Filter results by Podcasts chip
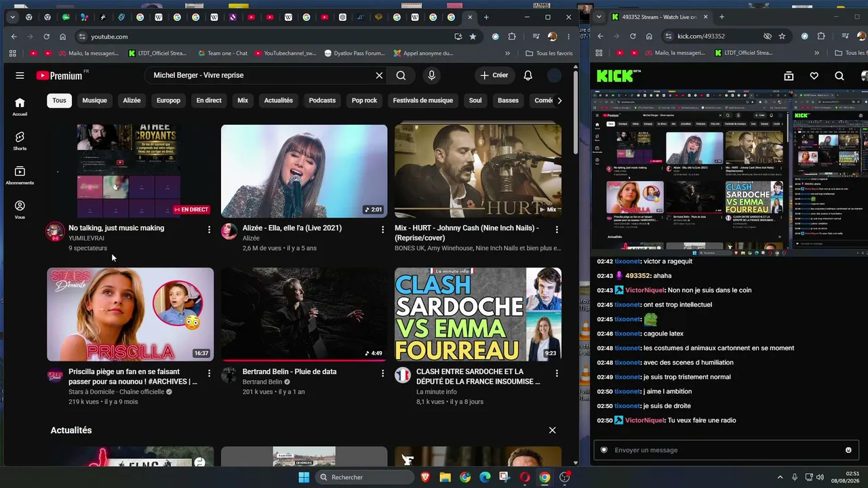 322,100
